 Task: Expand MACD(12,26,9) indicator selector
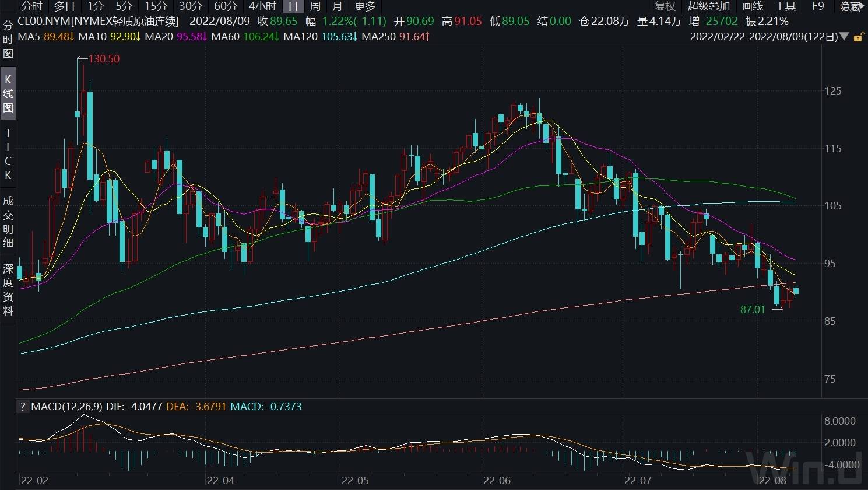pyautogui.click(x=66, y=407)
